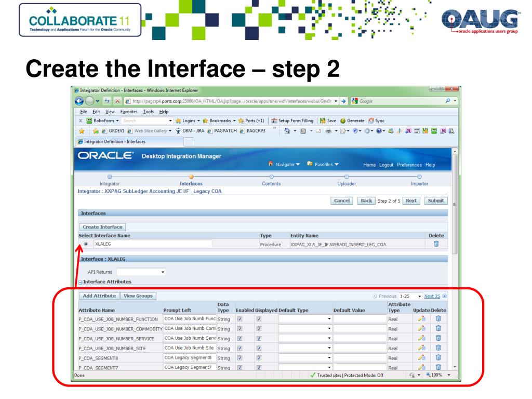Open the Tools menu
The image size is (532, 399).
tap(148, 112)
